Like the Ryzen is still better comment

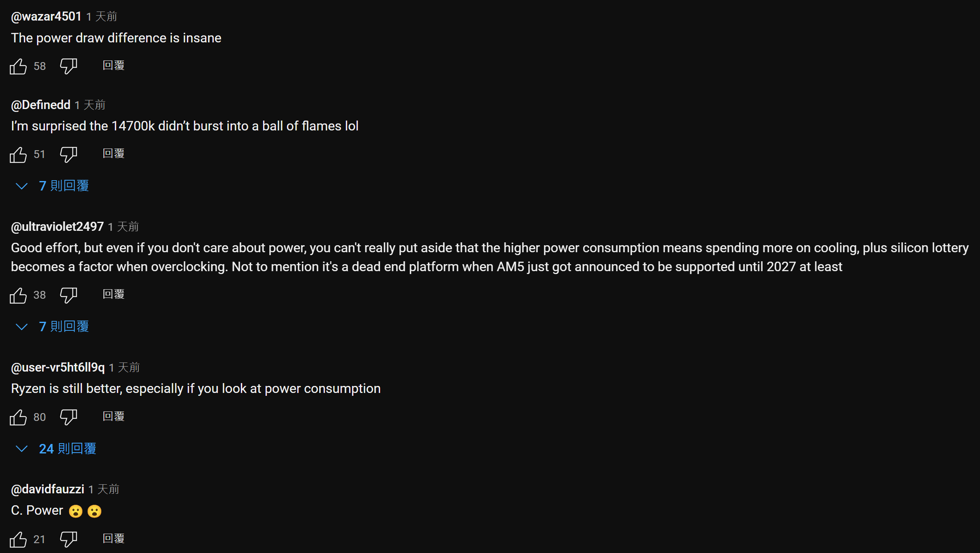18,417
